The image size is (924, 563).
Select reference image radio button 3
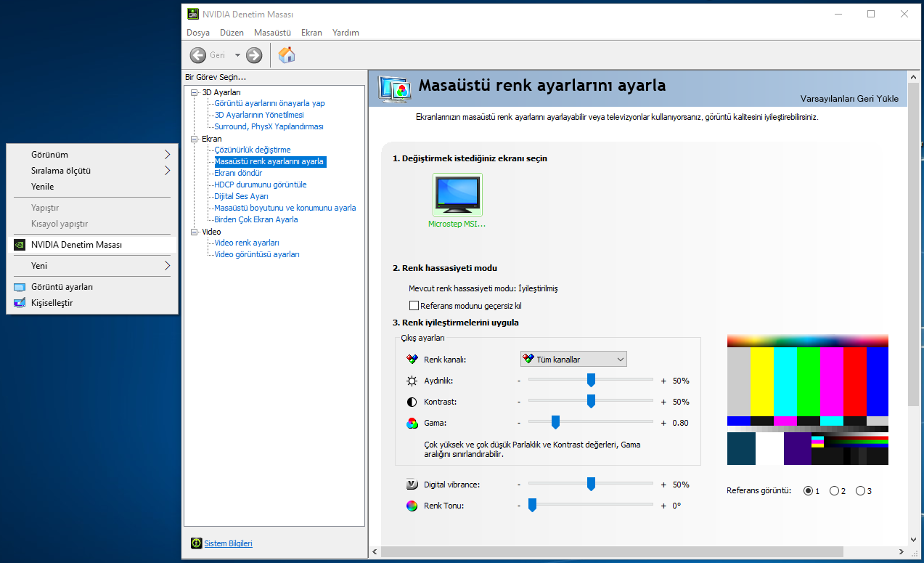pyautogui.click(x=861, y=491)
